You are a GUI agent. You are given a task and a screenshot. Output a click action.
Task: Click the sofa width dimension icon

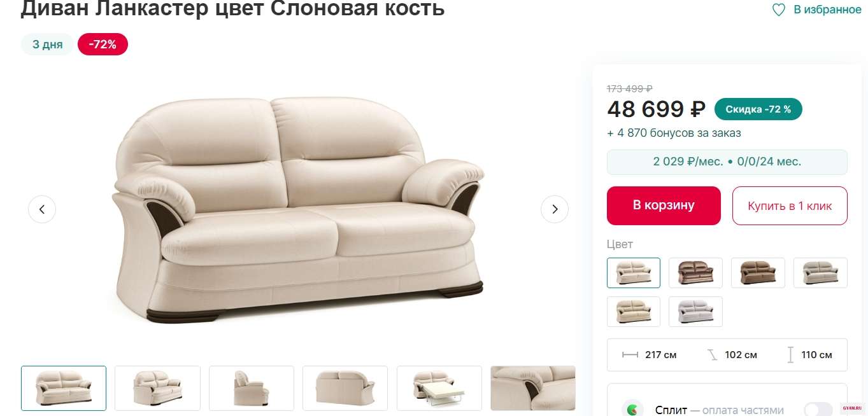pyautogui.click(x=630, y=355)
